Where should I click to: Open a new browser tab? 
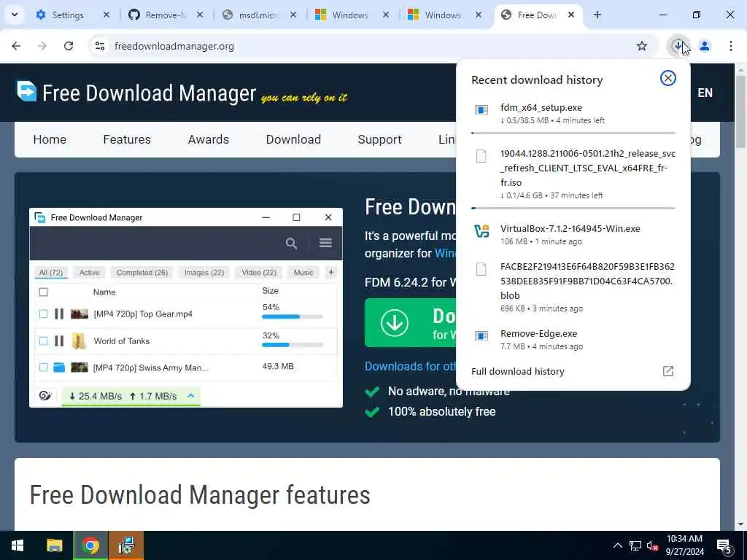coord(597,15)
